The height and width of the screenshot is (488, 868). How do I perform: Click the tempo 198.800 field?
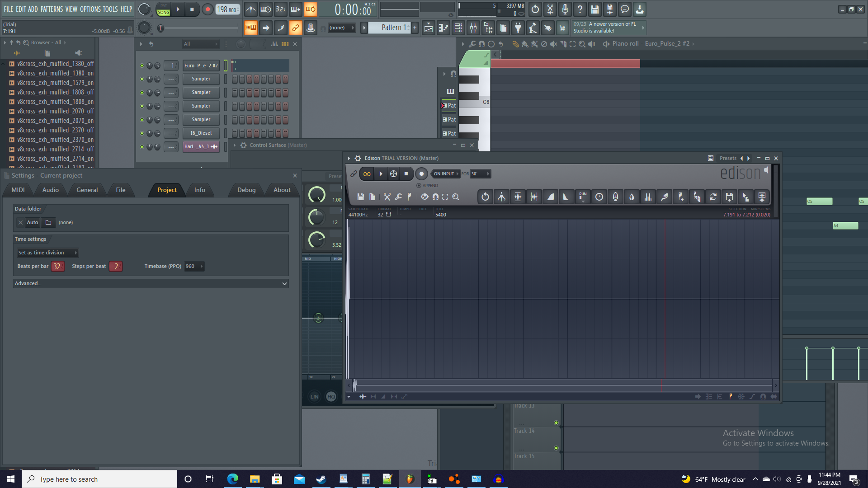(x=227, y=9)
